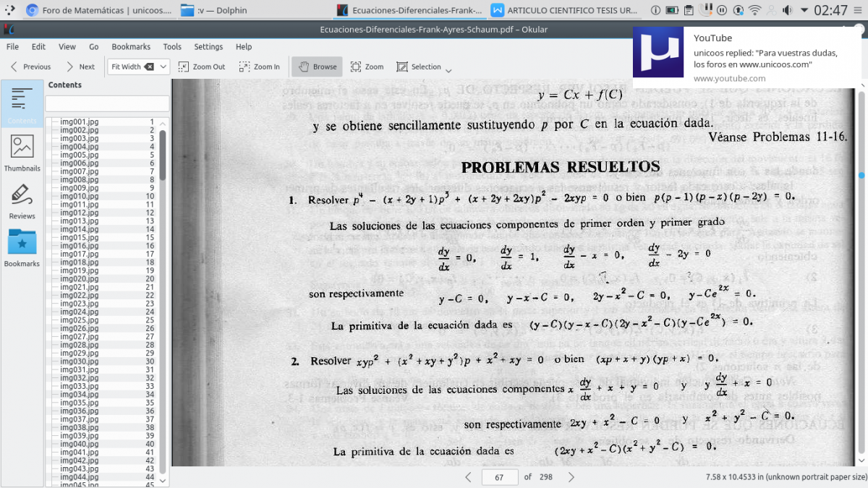Screen dimensions: 868x488
Task: Clear the Fit Width zoom field
Action: [149, 67]
